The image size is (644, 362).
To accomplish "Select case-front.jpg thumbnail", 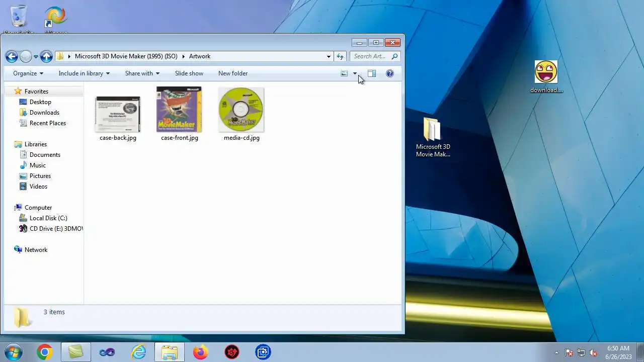I will [x=179, y=109].
